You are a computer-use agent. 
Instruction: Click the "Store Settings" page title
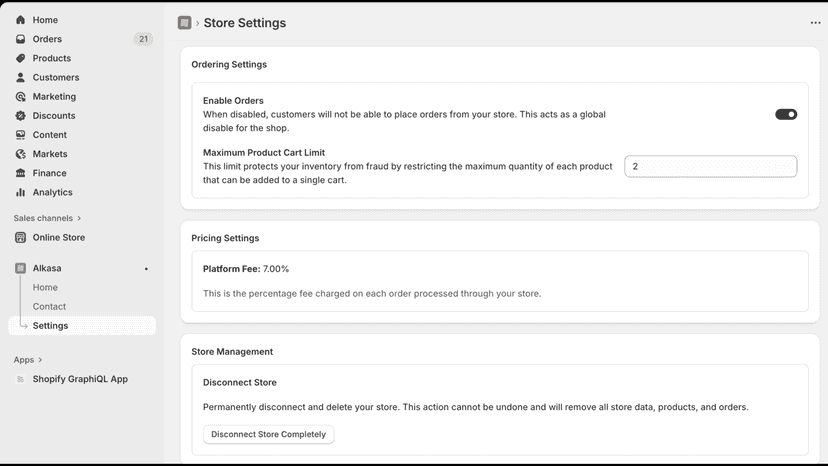[245, 23]
